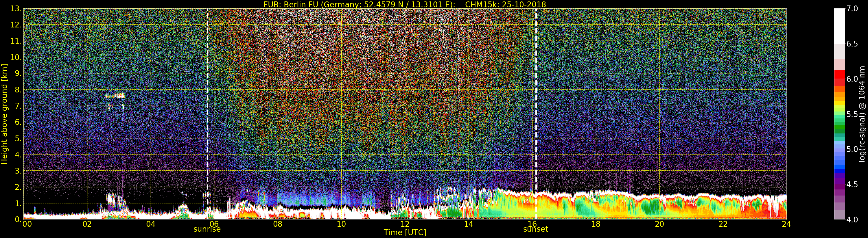This screenshot has height=238, width=868.
Task: Click the height axis tick label '1.'
Action: coord(18,203)
